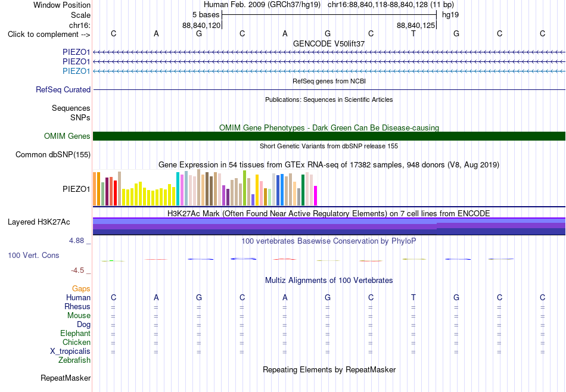Image resolution: width=566 pixels, height=392 pixels.
Task: Click 'RefSeq genes from NCBI' title
Action: click(x=329, y=81)
